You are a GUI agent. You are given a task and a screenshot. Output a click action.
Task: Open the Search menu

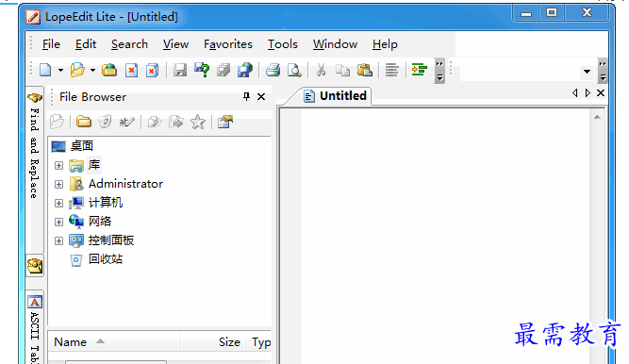click(x=129, y=44)
